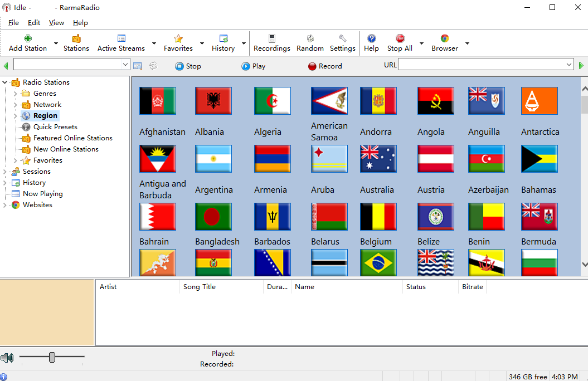
Task: Click the volume slider handle
Action: pos(52,357)
